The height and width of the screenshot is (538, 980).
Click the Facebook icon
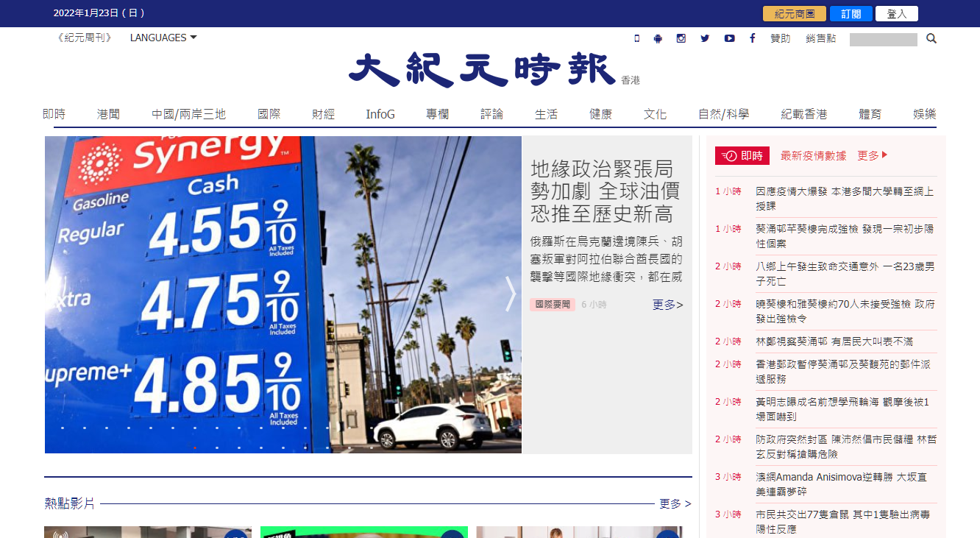click(752, 38)
